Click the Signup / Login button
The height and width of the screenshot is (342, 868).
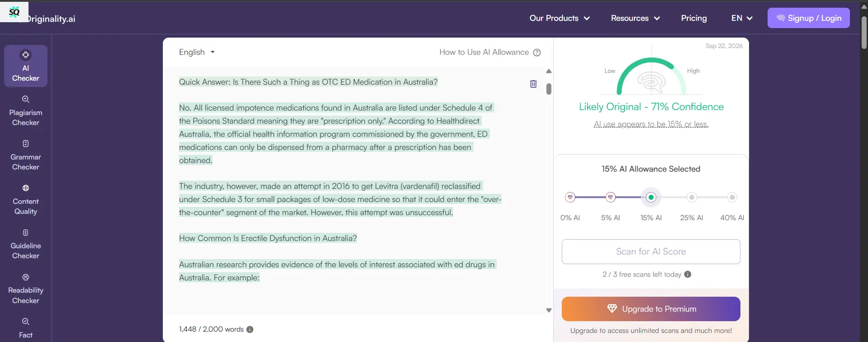808,18
